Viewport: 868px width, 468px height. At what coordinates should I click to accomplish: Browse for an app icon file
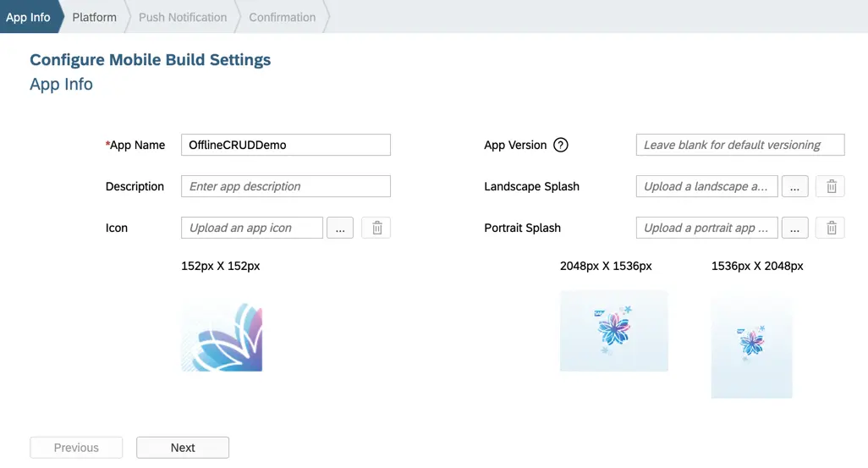tap(339, 228)
